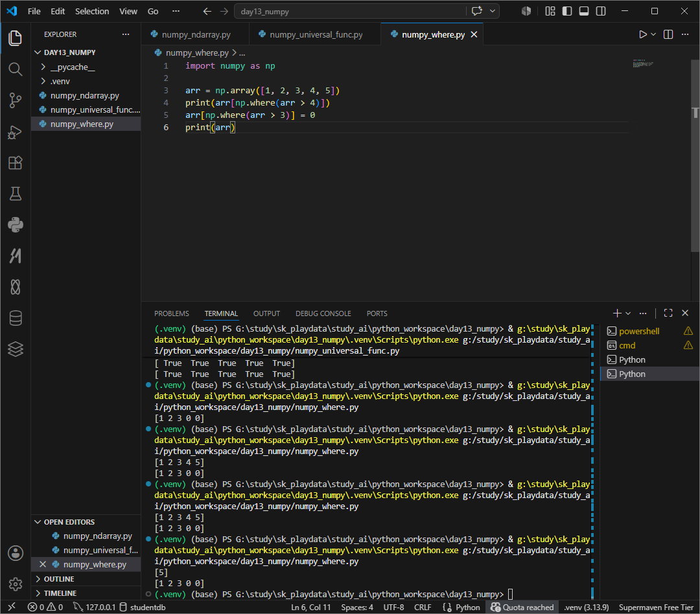Create a new terminal with plus
Viewport: 700px width, 614px height.
pyautogui.click(x=617, y=313)
